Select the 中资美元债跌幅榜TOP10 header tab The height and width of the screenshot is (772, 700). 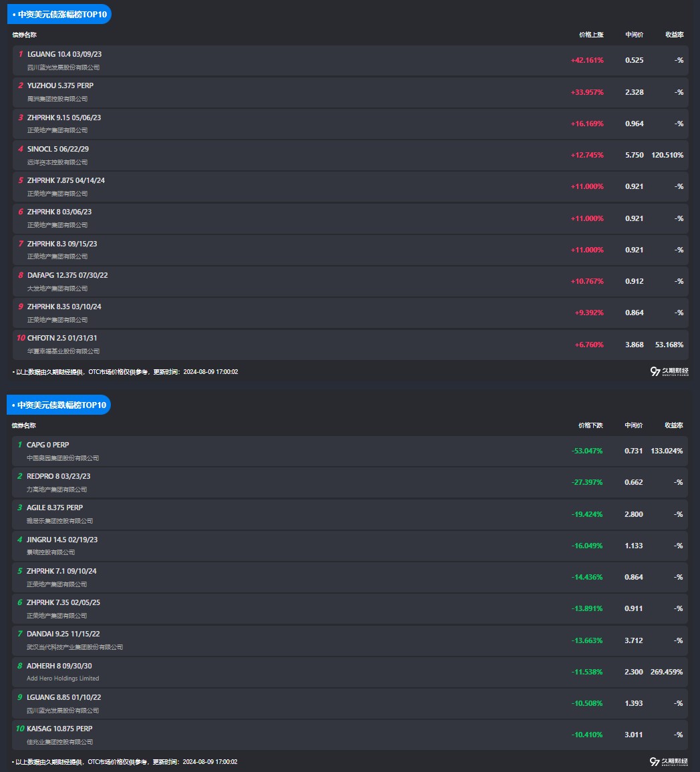[59, 405]
